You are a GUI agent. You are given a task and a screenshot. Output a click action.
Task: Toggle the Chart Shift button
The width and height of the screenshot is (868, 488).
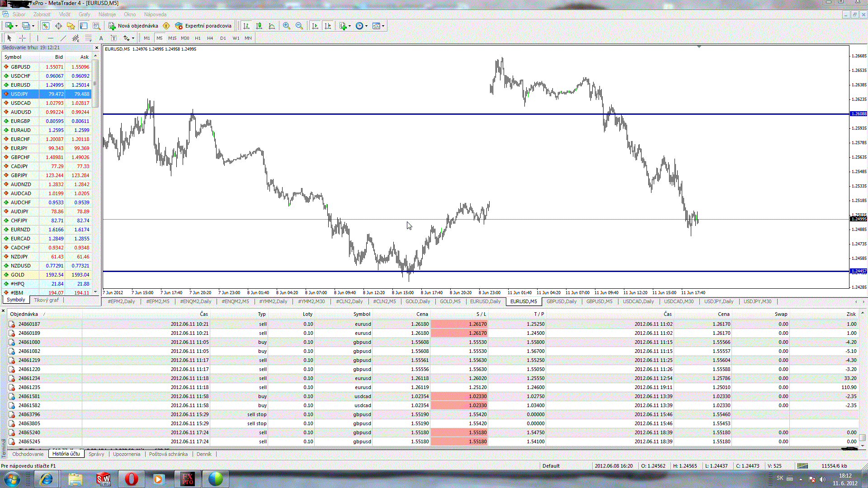click(328, 26)
